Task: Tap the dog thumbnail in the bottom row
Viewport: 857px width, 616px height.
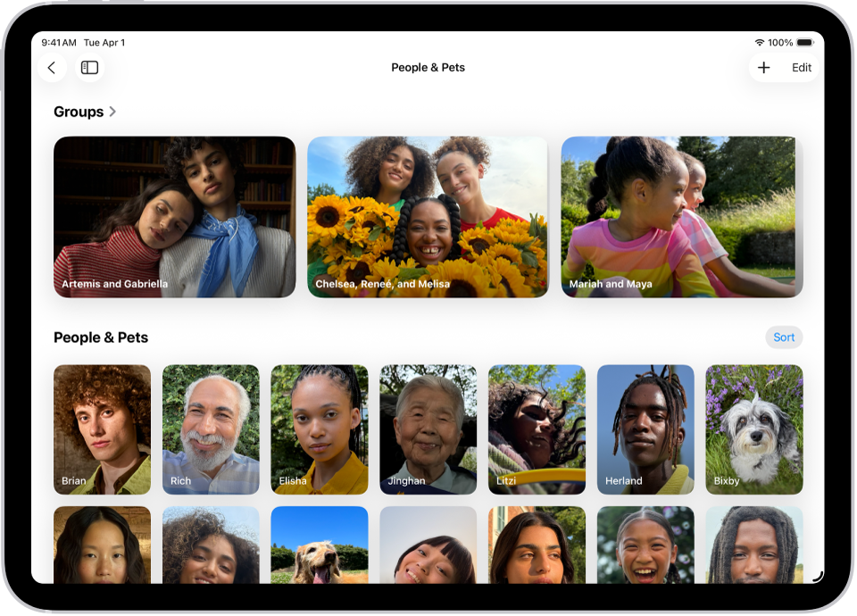Action: [320, 549]
